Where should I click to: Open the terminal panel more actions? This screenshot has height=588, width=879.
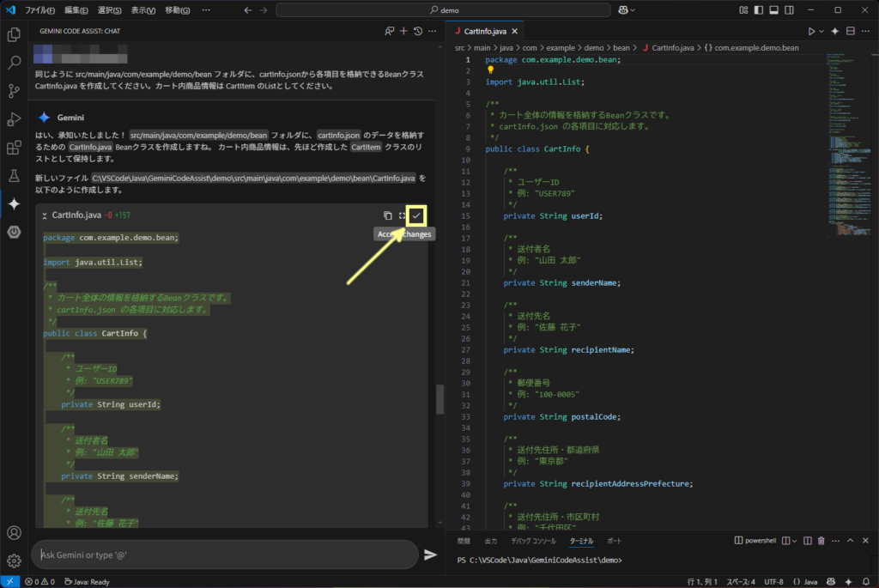(836, 541)
